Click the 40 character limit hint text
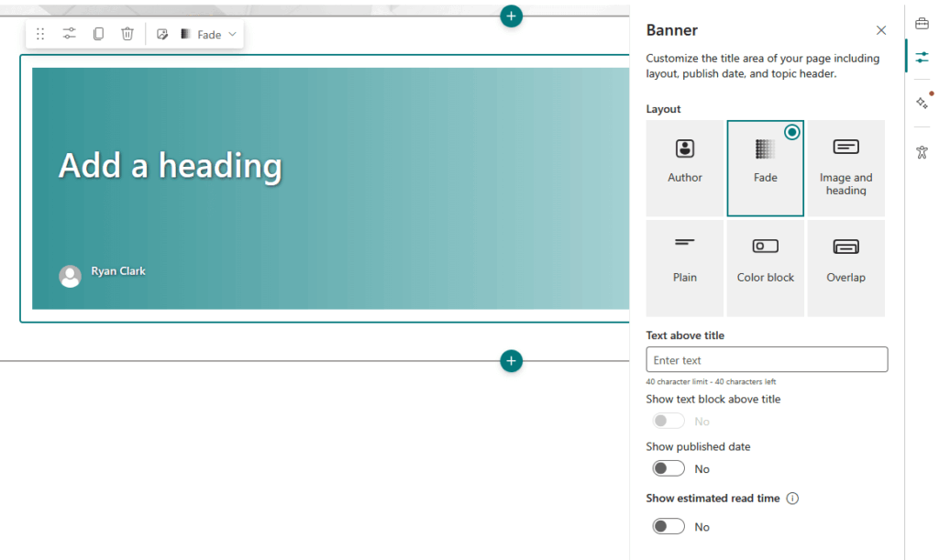 [711, 381]
